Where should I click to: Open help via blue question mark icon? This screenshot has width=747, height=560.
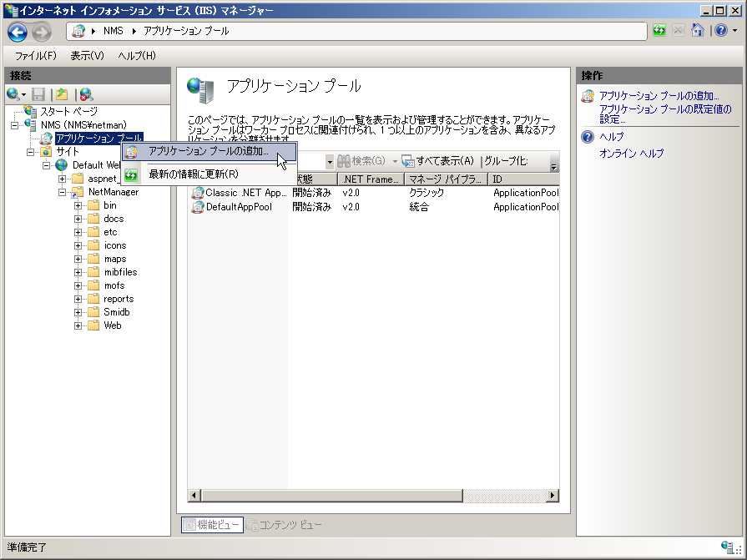point(721,31)
